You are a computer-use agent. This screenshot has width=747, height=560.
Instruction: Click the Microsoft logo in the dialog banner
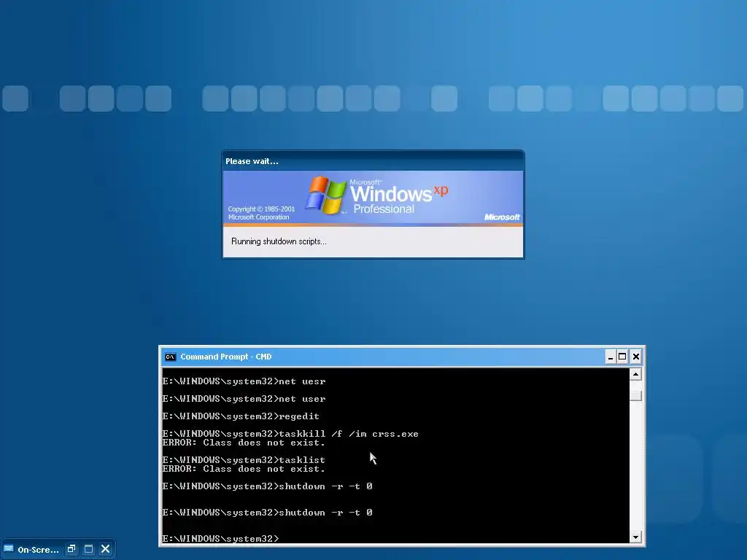click(502, 217)
